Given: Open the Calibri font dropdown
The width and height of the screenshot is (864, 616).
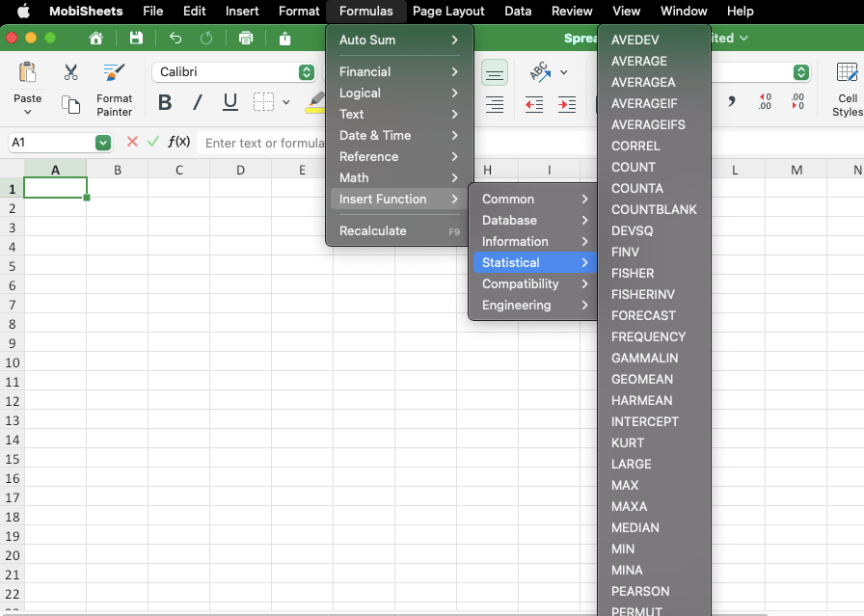Looking at the screenshot, I should [x=307, y=72].
